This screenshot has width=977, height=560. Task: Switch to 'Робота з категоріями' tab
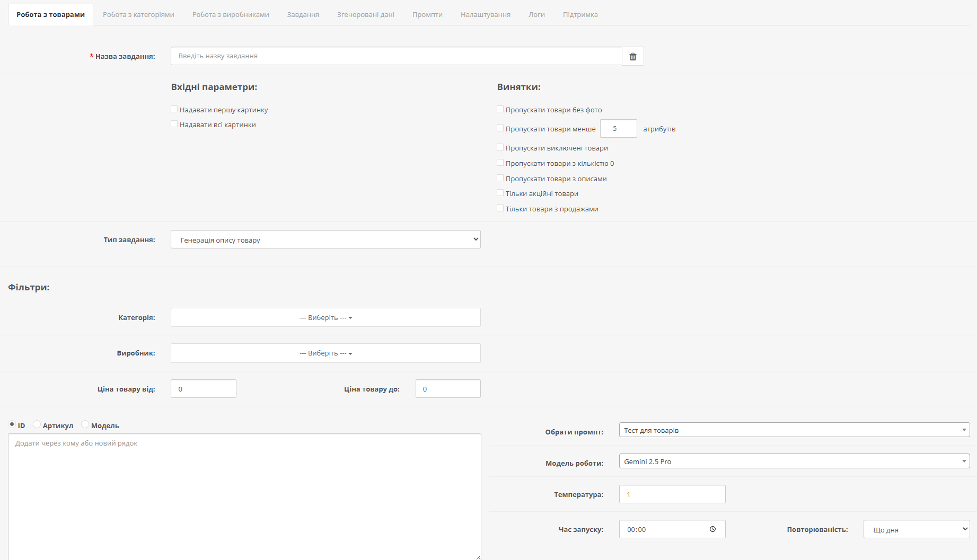click(138, 15)
